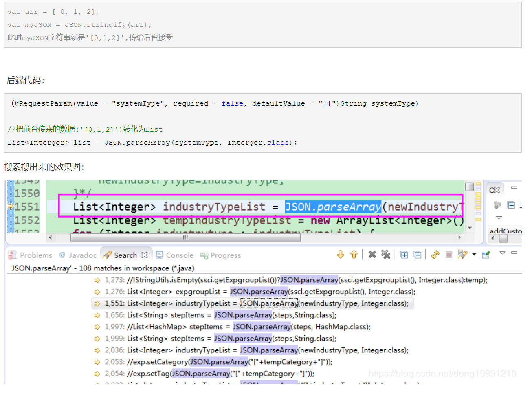Show previous searches history icon
The width and height of the screenshot is (532, 409).
tap(462, 255)
